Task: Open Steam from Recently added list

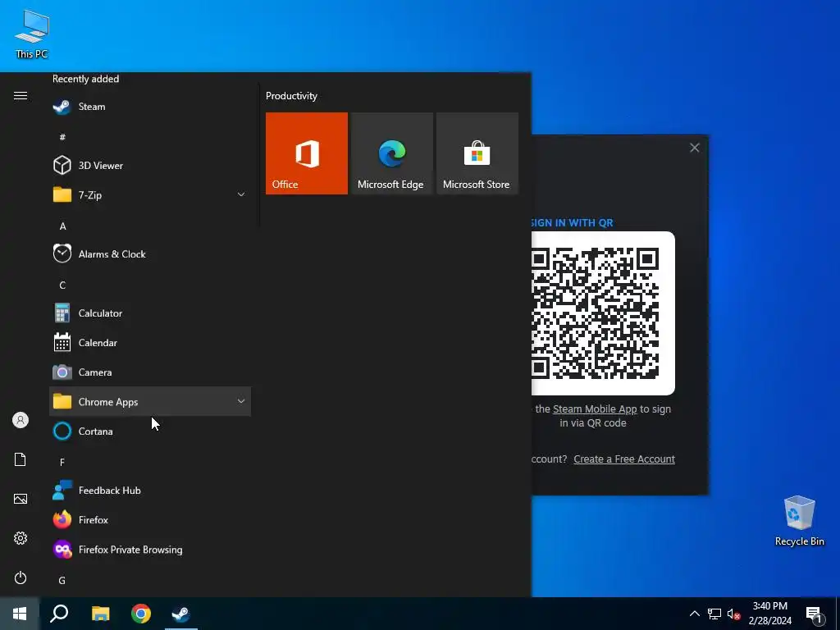Action: 150,107
